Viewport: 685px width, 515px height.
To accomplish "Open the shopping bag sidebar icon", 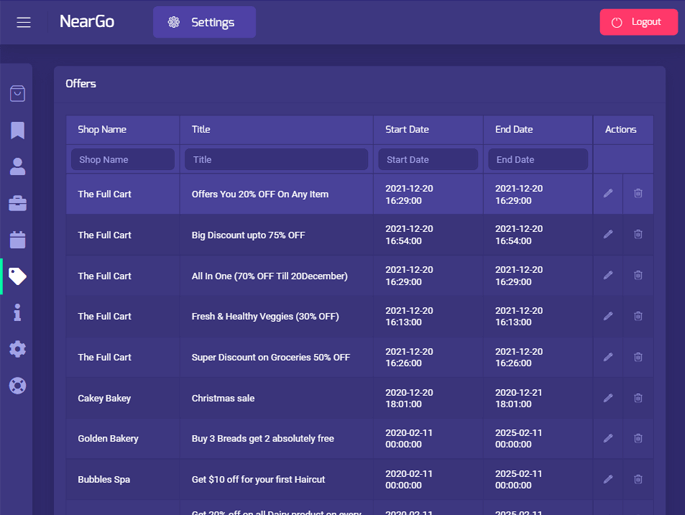I will 17,93.
